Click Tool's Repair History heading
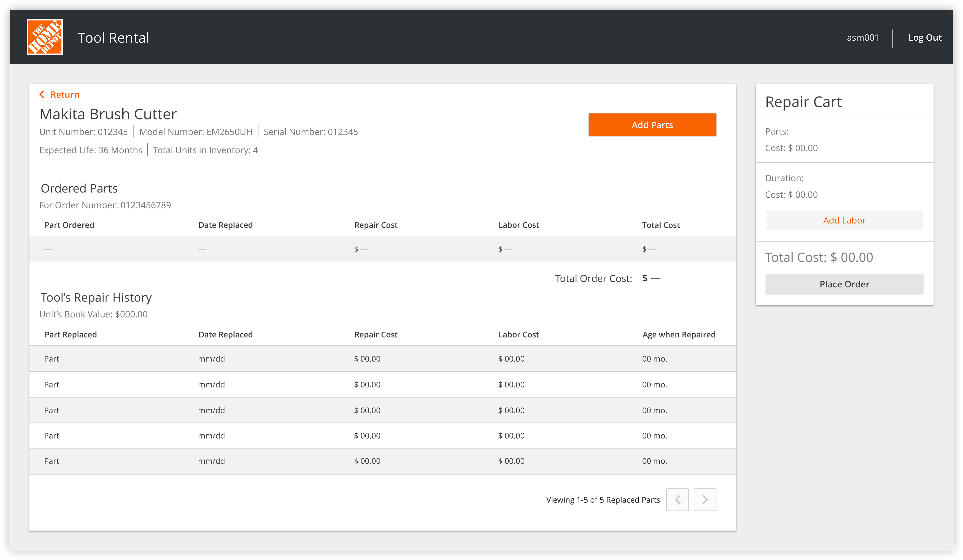Image resolution: width=963 pixels, height=560 pixels. coord(96,297)
